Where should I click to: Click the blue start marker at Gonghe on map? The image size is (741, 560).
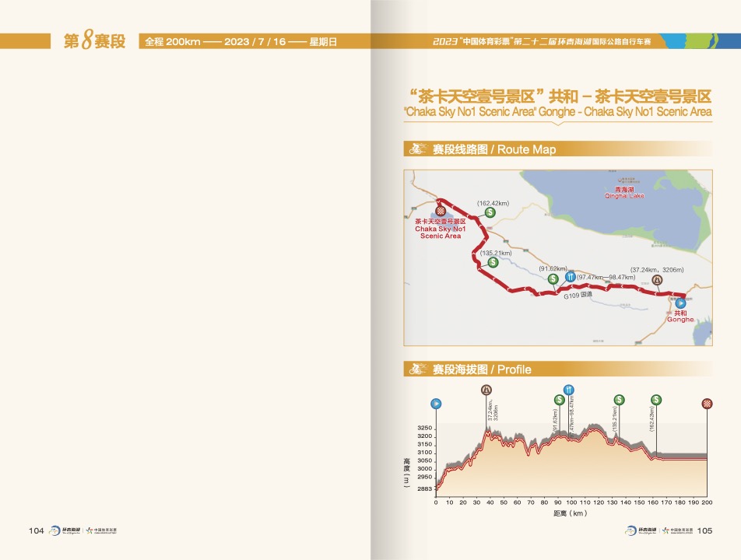click(680, 303)
